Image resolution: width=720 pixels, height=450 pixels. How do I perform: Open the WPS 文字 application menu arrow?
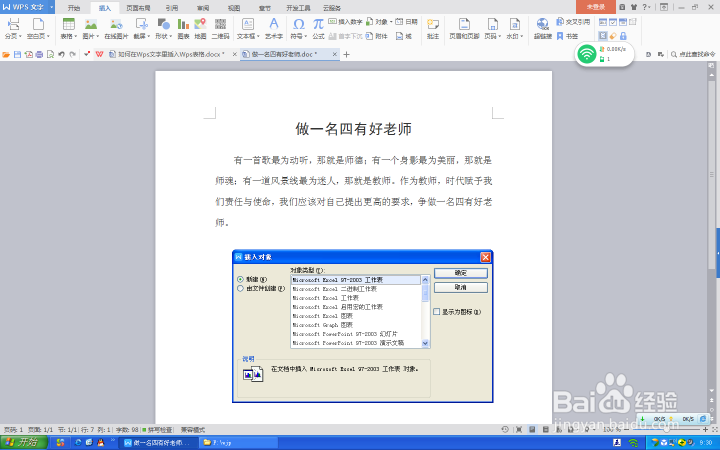51,7
